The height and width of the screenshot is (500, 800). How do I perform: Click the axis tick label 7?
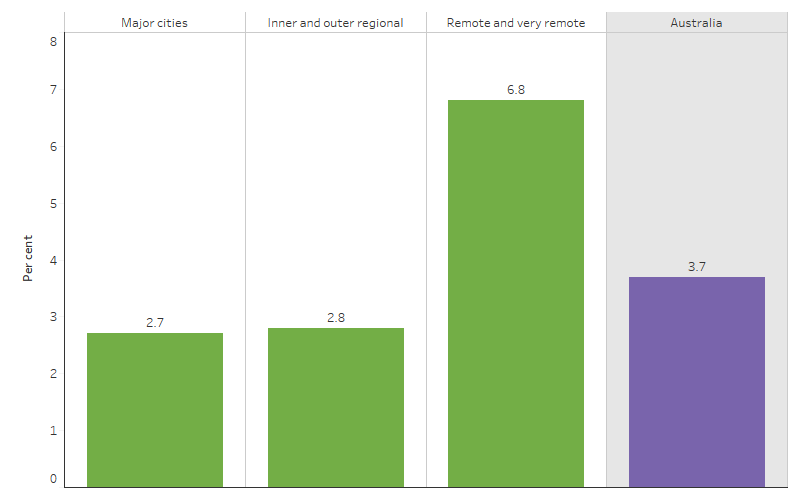[x=54, y=90]
